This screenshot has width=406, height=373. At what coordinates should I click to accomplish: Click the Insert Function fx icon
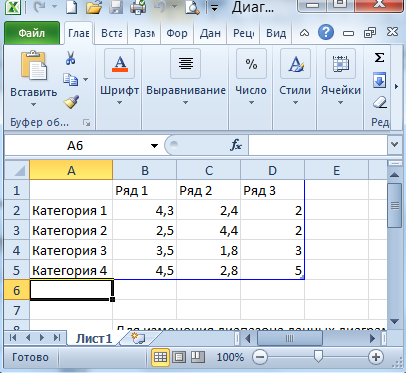point(236,145)
